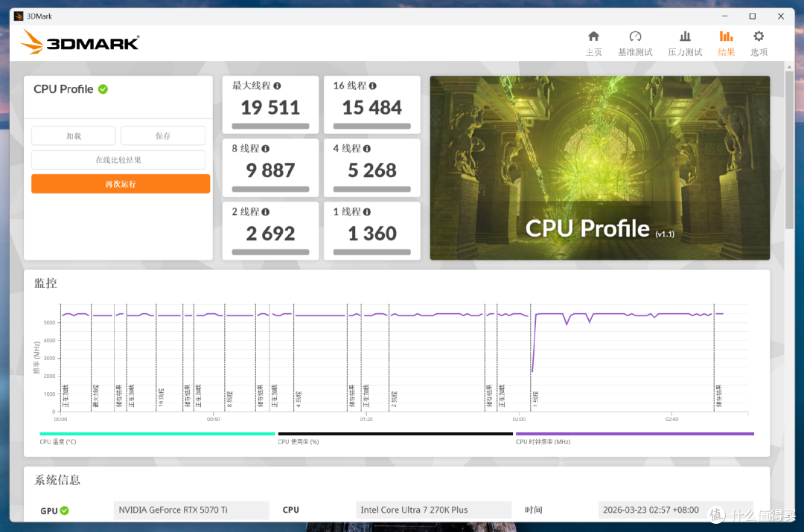Open the 基准测试 benchmarks gauge icon
Image resolution: width=804 pixels, height=532 pixels.
tap(635, 36)
